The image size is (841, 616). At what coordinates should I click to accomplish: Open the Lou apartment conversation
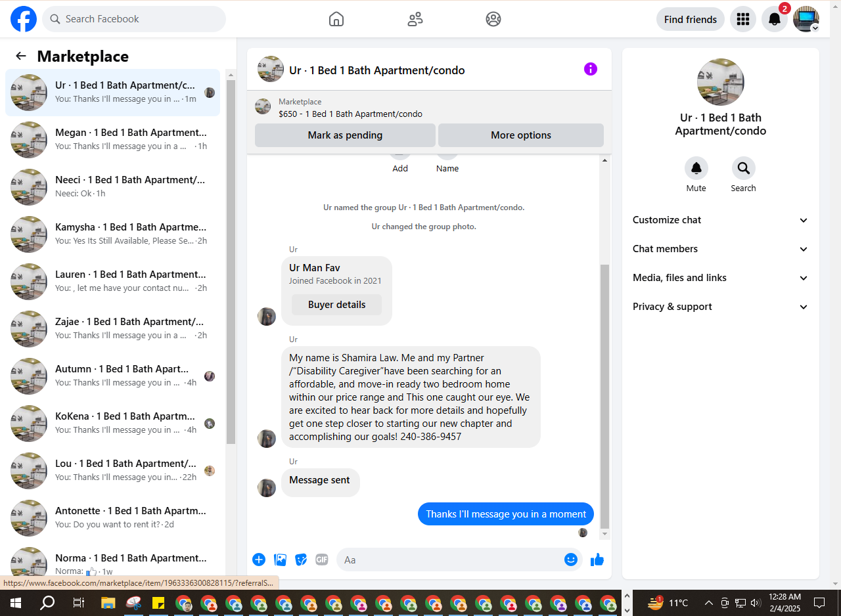[112, 470]
